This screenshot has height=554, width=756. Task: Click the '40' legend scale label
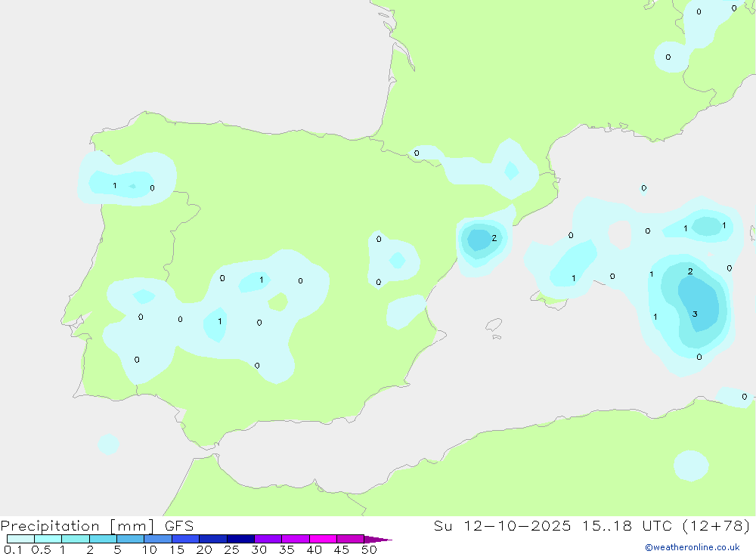pyautogui.click(x=314, y=549)
